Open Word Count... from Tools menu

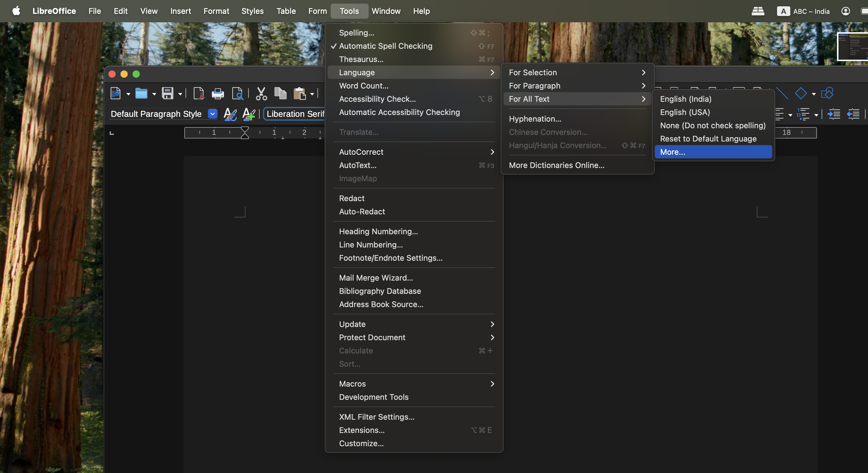(x=414, y=86)
